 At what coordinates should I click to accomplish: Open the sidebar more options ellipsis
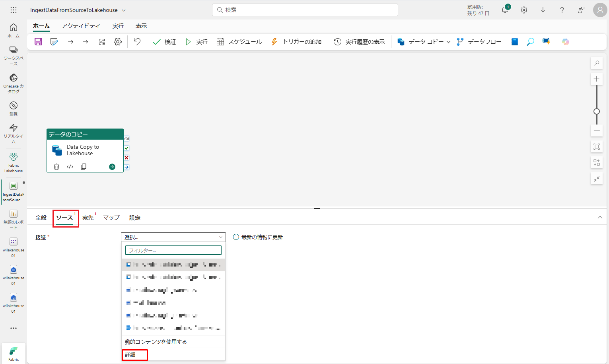(14, 328)
